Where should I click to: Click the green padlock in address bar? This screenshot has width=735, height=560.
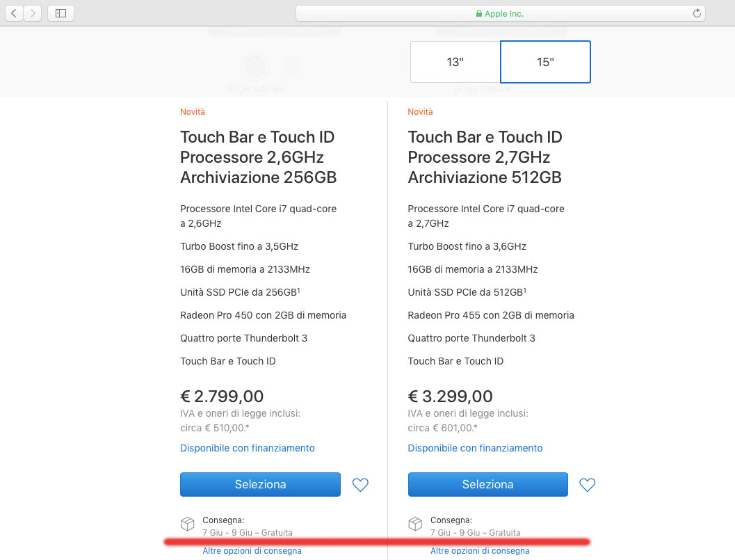478,13
